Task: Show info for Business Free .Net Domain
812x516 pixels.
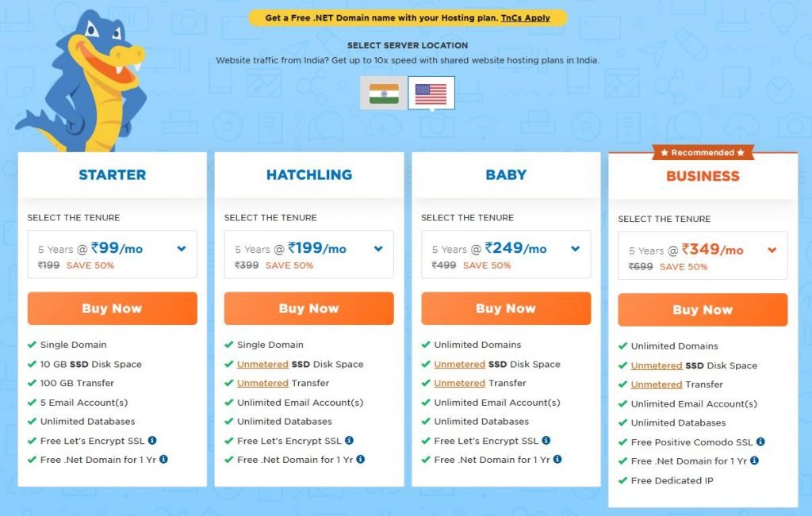Action: coord(755,461)
